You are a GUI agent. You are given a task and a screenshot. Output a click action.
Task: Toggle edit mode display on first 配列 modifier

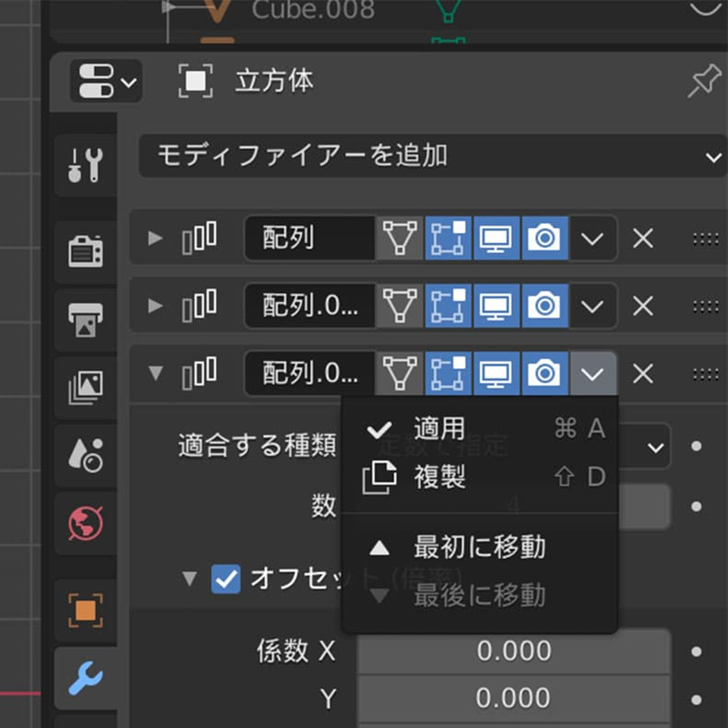click(448, 238)
